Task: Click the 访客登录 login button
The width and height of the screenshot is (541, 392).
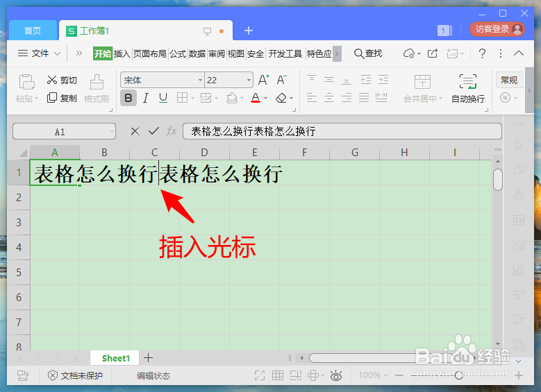Action: pyautogui.click(x=497, y=29)
